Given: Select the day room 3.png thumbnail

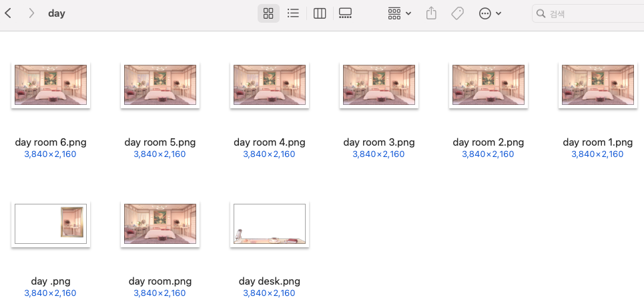Looking at the screenshot, I should (379, 84).
